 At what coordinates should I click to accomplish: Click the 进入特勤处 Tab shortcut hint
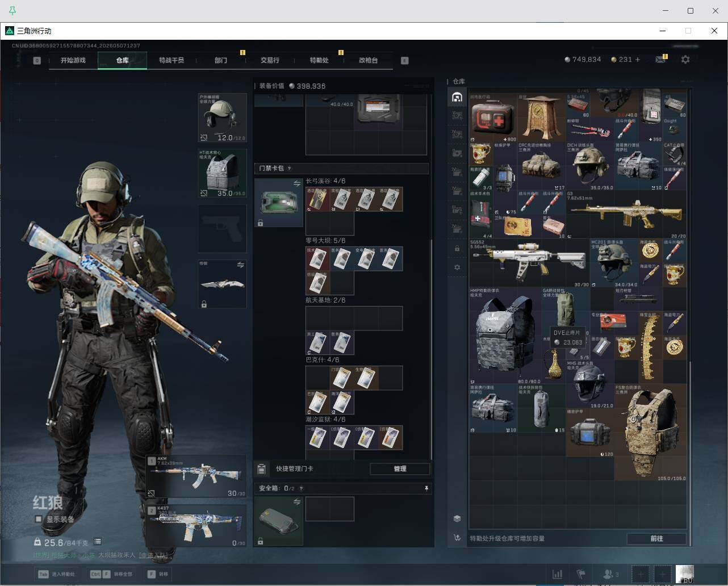click(x=56, y=574)
